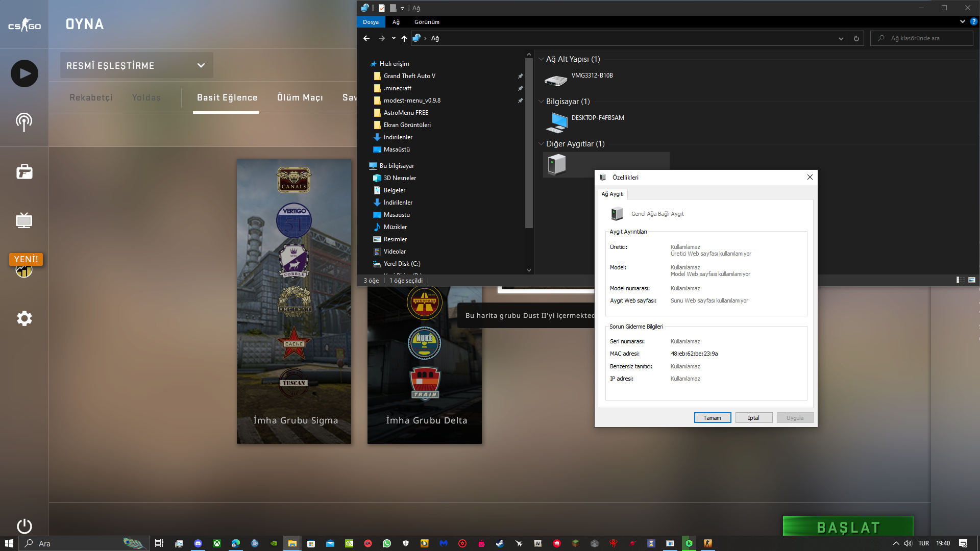Click the BAŞLAT start button
Image resolution: width=980 pixels, height=551 pixels.
(x=848, y=527)
